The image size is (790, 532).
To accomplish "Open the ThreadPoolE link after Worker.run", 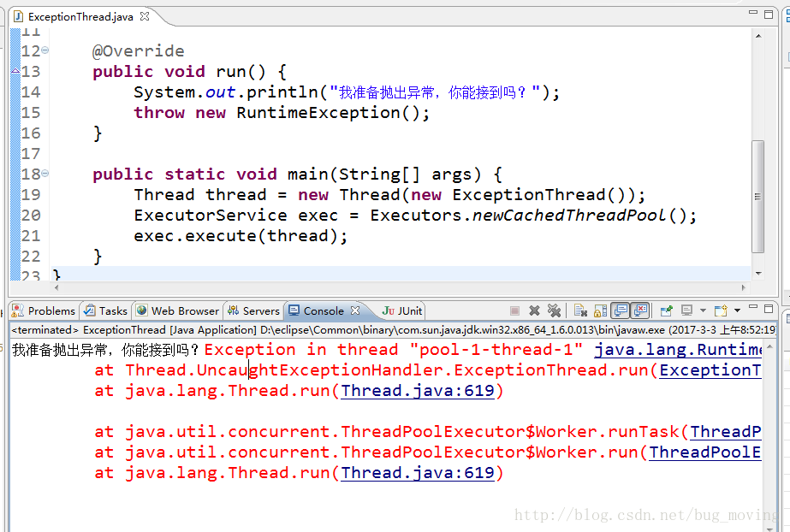I will (x=705, y=452).
